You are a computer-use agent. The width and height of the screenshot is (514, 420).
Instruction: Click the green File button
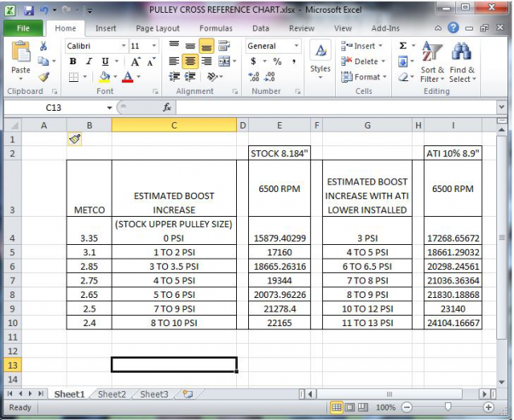coord(23,28)
